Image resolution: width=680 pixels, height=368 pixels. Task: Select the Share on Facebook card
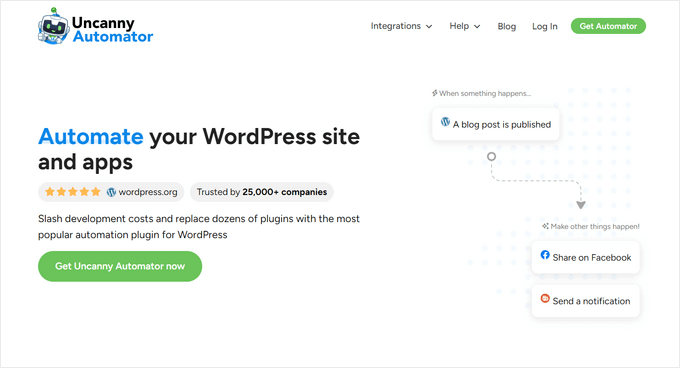click(585, 257)
